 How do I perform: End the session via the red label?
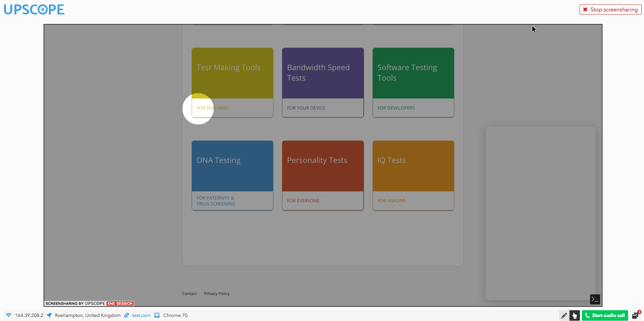120,303
